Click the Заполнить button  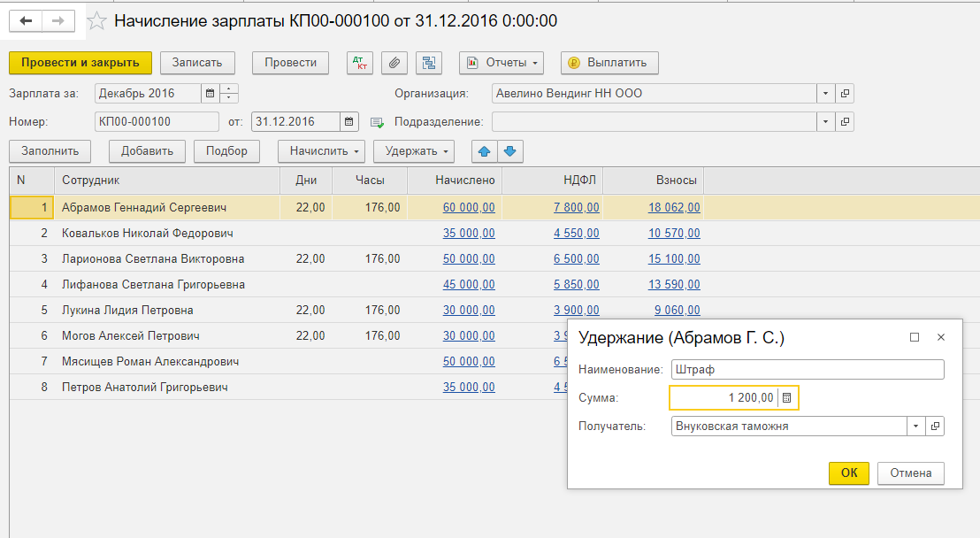pos(50,151)
